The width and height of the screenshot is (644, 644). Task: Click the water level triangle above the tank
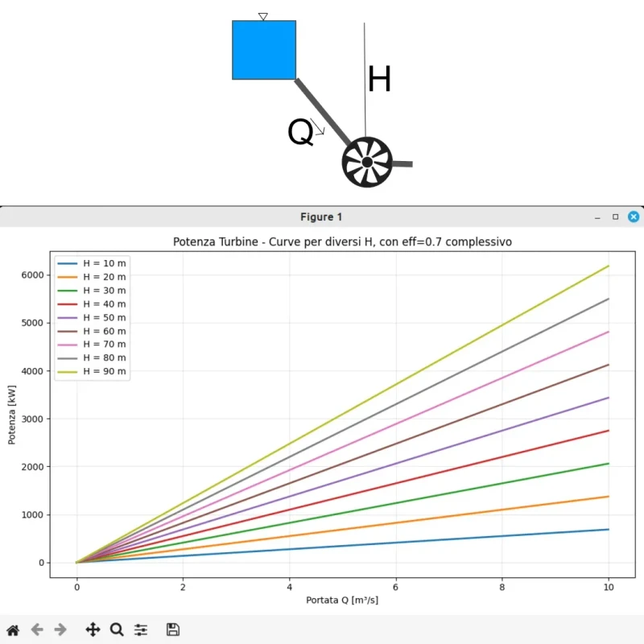tap(263, 16)
